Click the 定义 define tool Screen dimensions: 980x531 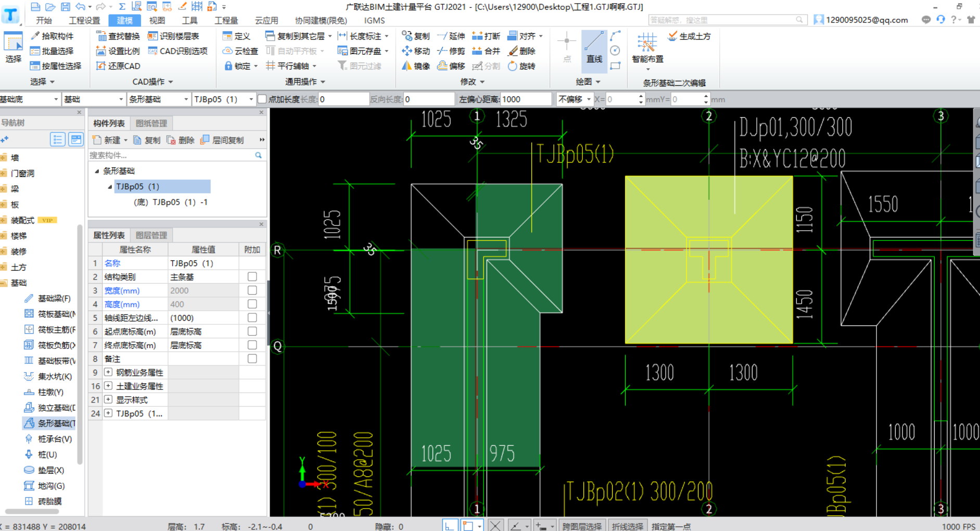click(237, 36)
